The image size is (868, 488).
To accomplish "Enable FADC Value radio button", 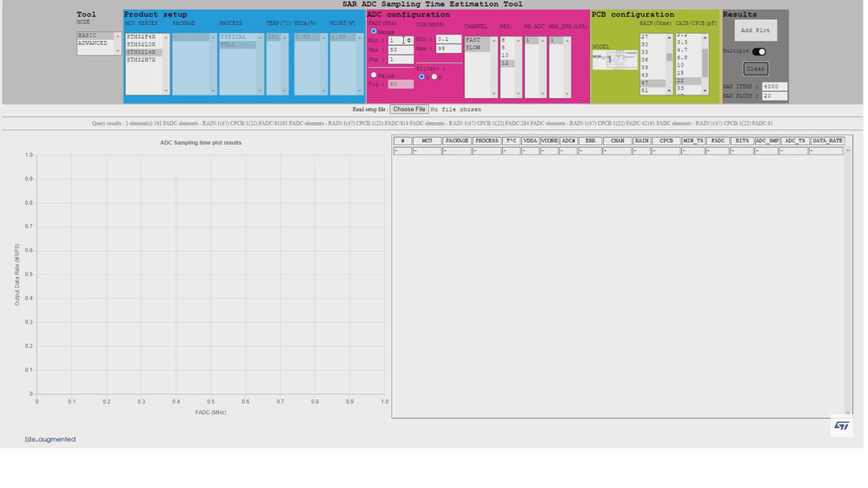I will [373, 76].
